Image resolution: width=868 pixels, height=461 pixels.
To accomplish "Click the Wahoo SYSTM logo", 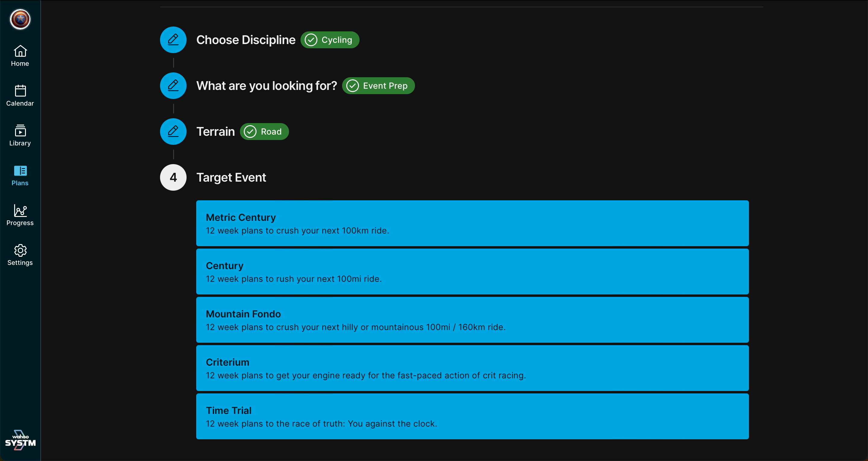I will 20,440.
